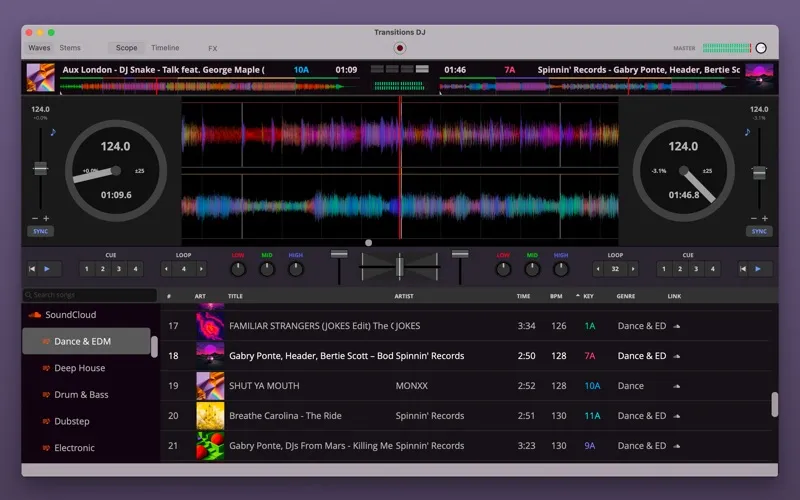Click the right deck minus pitch nudge
The image size is (800, 500).
point(754,218)
